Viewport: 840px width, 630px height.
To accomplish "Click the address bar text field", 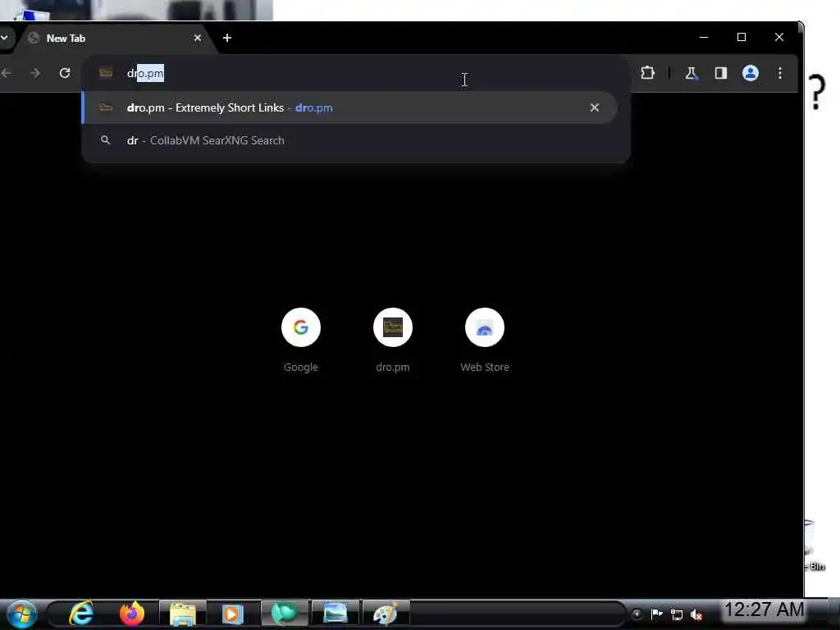I will pyautogui.click(x=356, y=73).
